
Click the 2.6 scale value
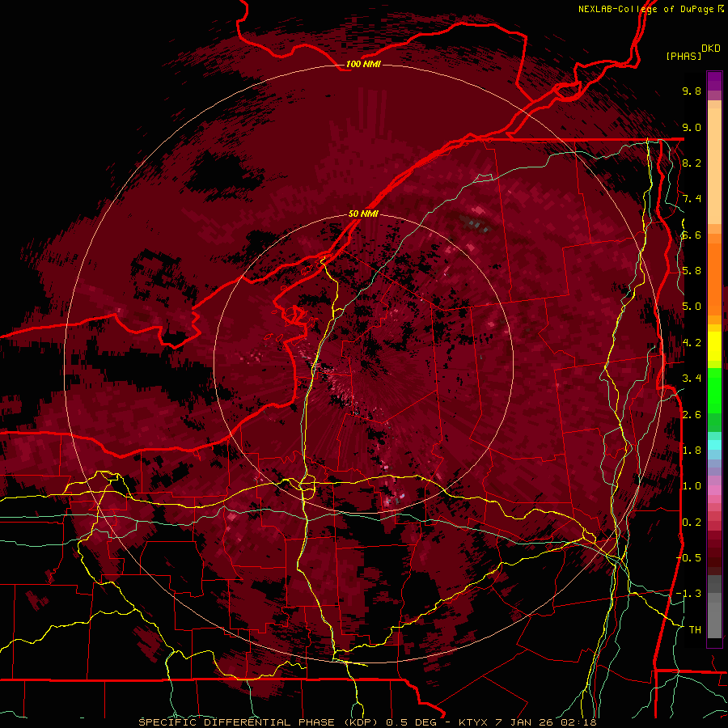[692, 415]
